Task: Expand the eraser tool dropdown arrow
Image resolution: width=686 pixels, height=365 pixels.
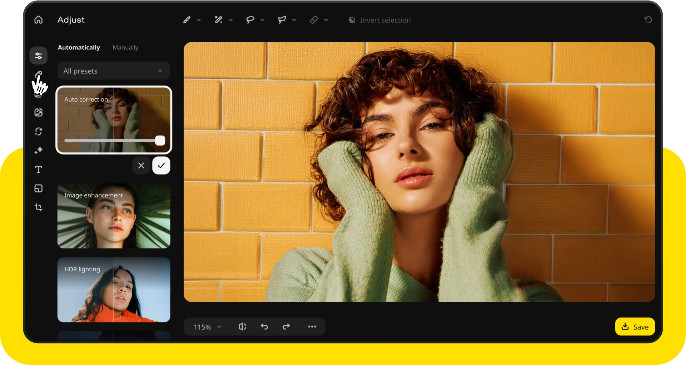Action: coord(326,20)
